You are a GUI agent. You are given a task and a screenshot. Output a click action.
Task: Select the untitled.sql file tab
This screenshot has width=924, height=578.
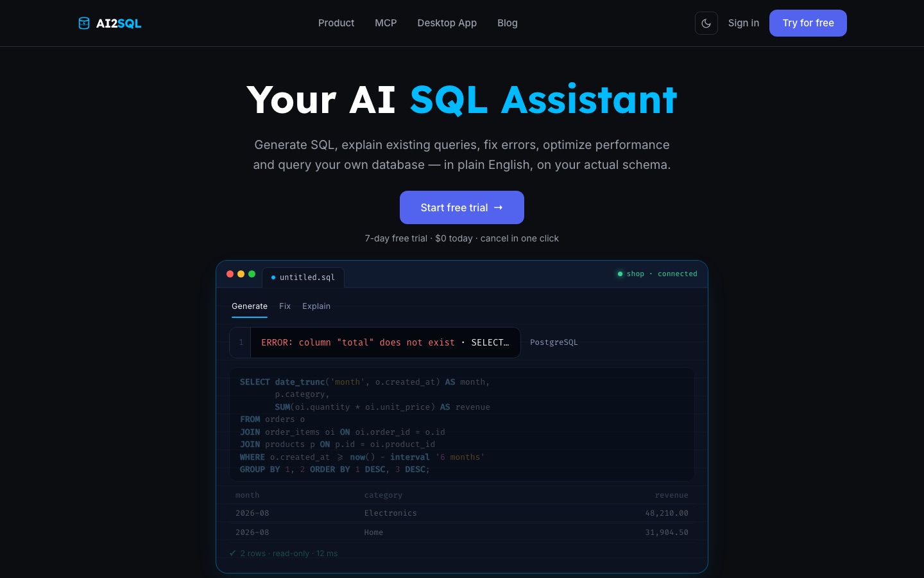pyautogui.click(x=304, y=277)
